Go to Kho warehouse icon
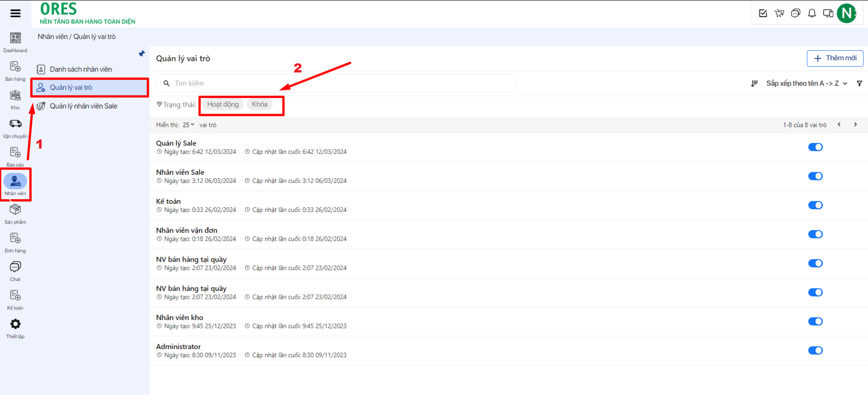Image resolution: width=868 pixels, height=403 pixels. (15, 96)
